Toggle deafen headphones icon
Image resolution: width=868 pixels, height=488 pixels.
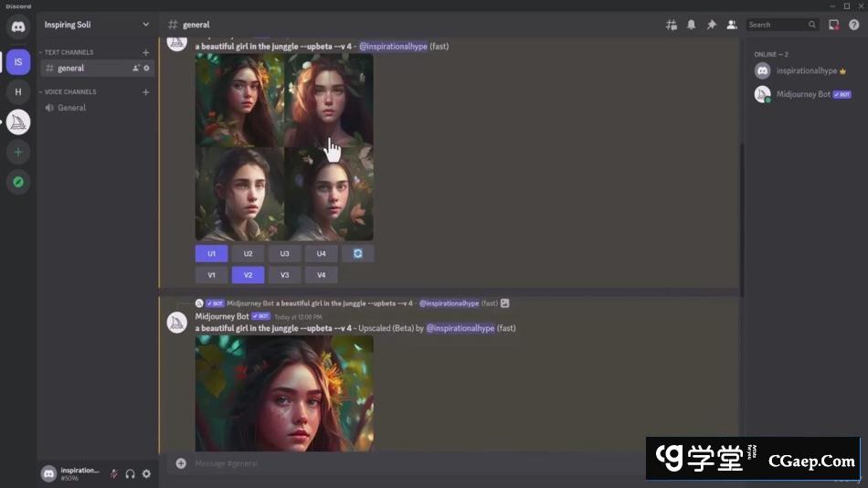(x=131, y=473)
